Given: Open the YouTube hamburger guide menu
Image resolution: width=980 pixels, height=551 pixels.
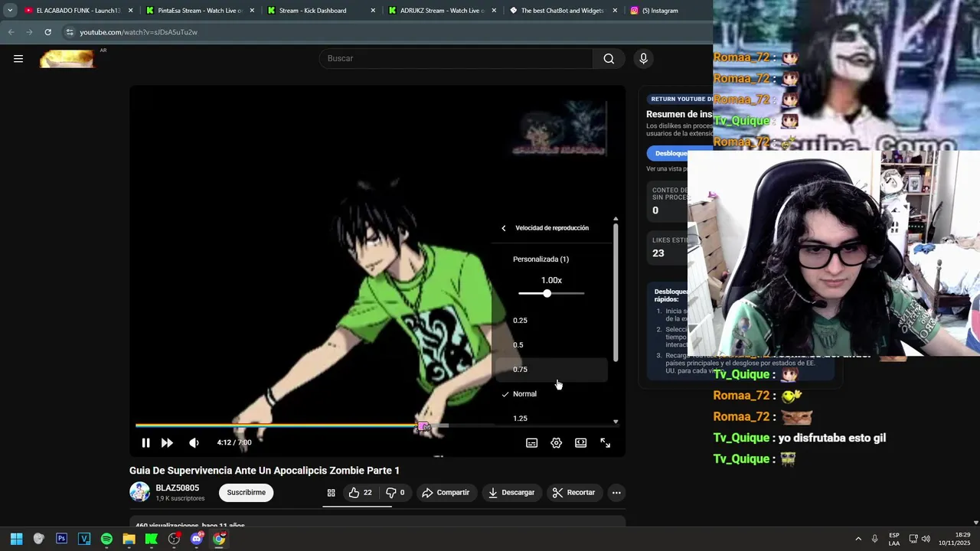Looking at the screenshot, I should [x=18, y=58].
